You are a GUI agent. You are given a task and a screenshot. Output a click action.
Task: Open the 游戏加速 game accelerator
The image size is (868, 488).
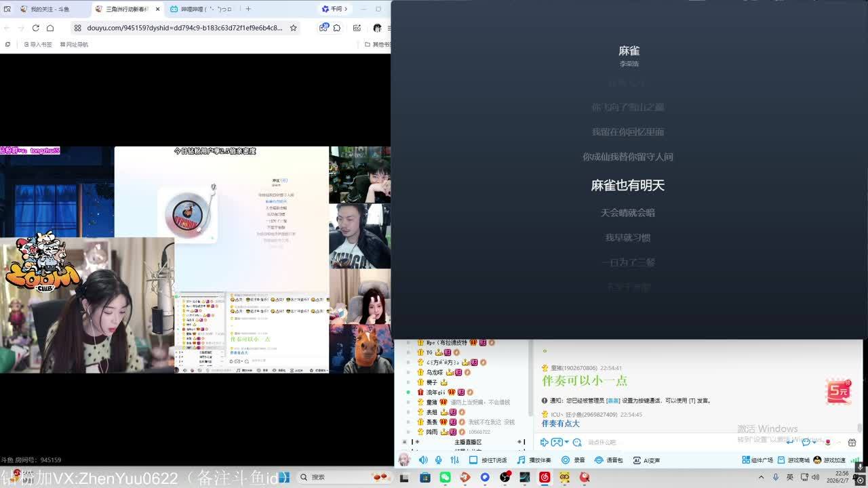831,460
